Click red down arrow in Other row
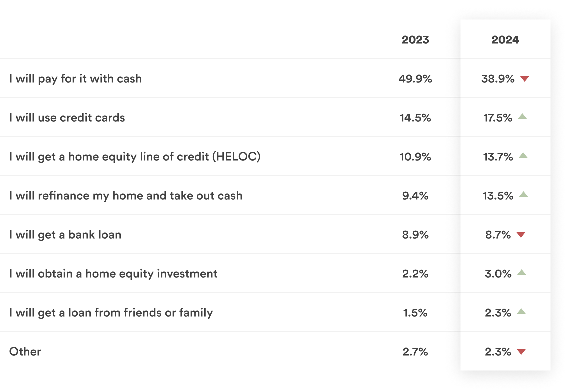 point(521,352)
